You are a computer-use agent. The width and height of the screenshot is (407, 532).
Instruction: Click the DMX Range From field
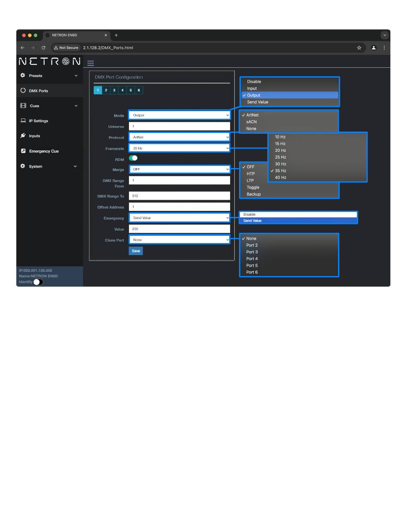click(180, 180)
